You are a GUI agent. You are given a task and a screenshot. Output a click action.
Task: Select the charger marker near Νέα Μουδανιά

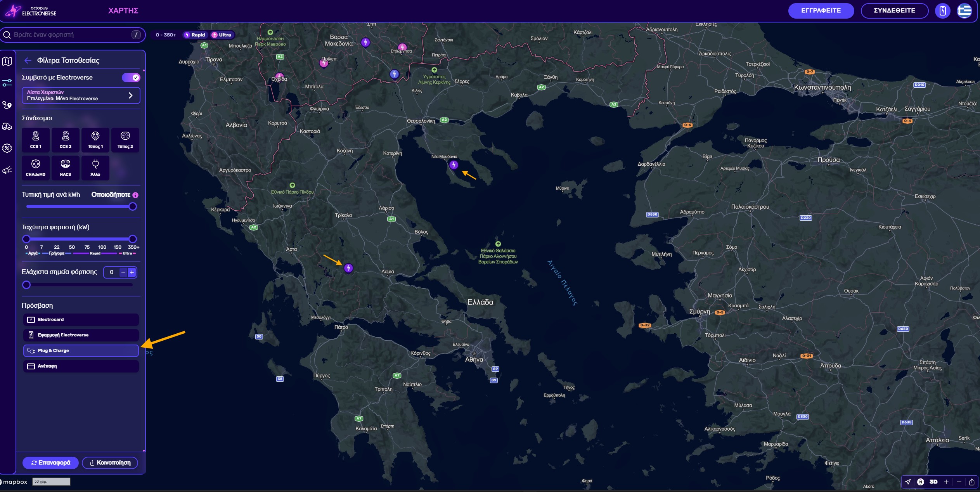click(x=454, y=165)
